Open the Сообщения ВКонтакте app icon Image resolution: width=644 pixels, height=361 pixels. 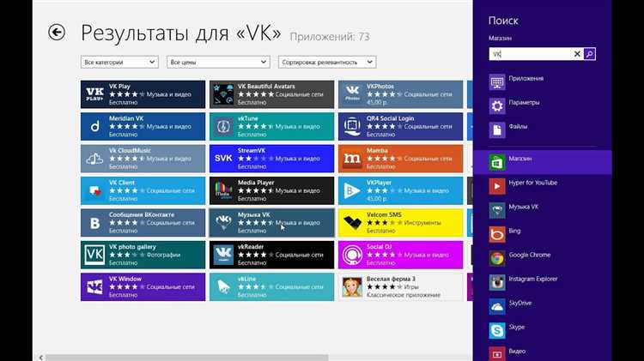pos(94,223)
